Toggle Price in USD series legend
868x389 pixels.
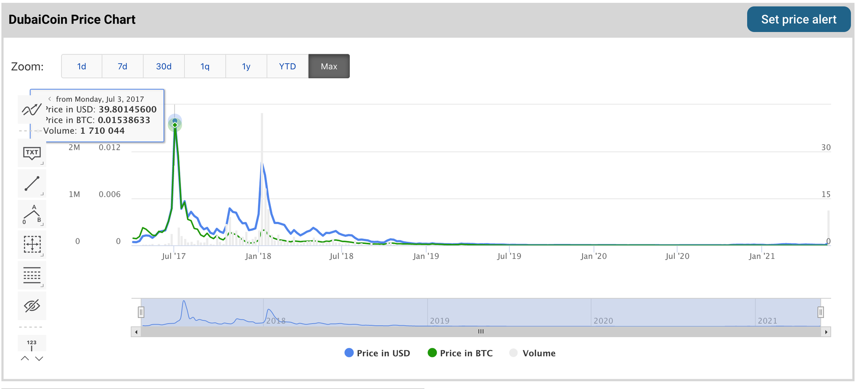pyautogui.click(x=378, y=353)
